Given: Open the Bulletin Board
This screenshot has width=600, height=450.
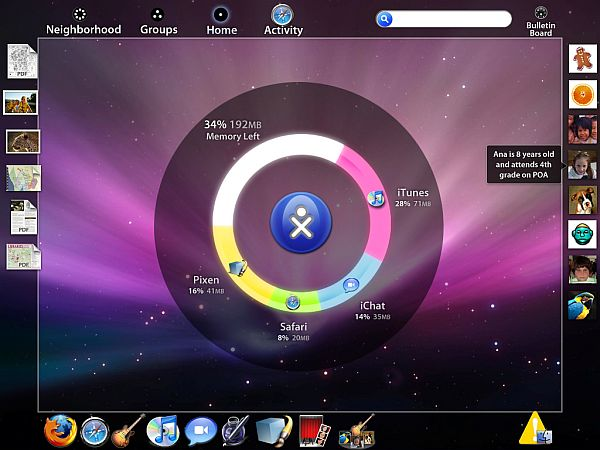Looking at the screenshot, I should click(540, 22).
